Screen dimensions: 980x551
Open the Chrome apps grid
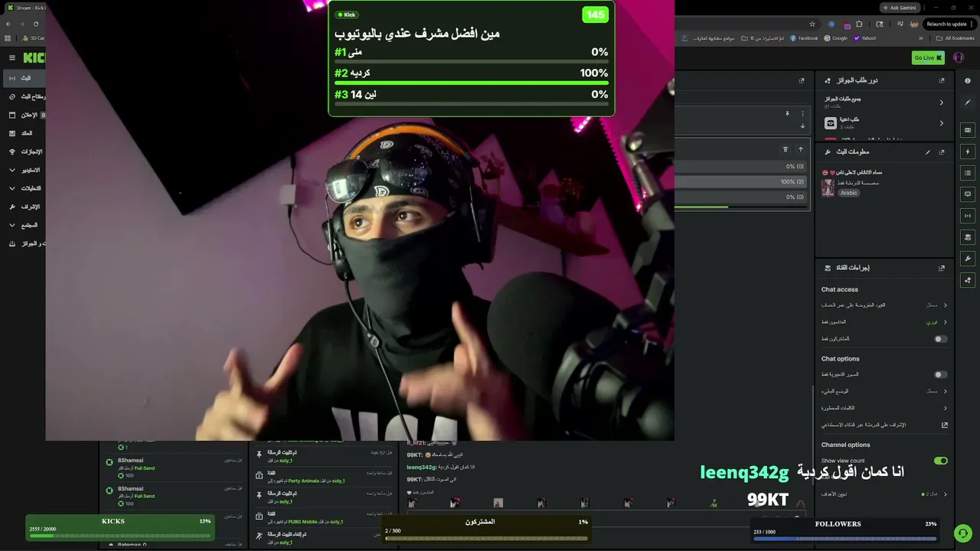[x=8, y=37]
